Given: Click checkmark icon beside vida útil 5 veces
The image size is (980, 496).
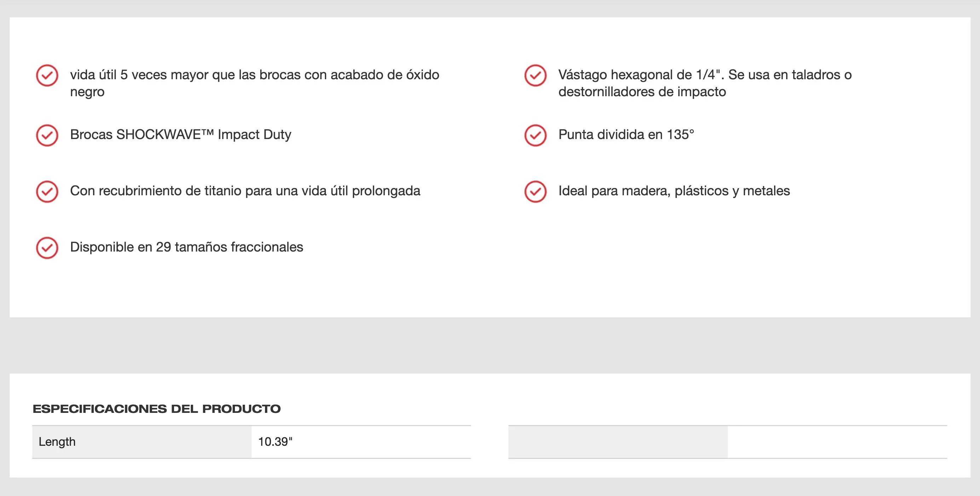Looking at the screenshot, I should 47,75.
